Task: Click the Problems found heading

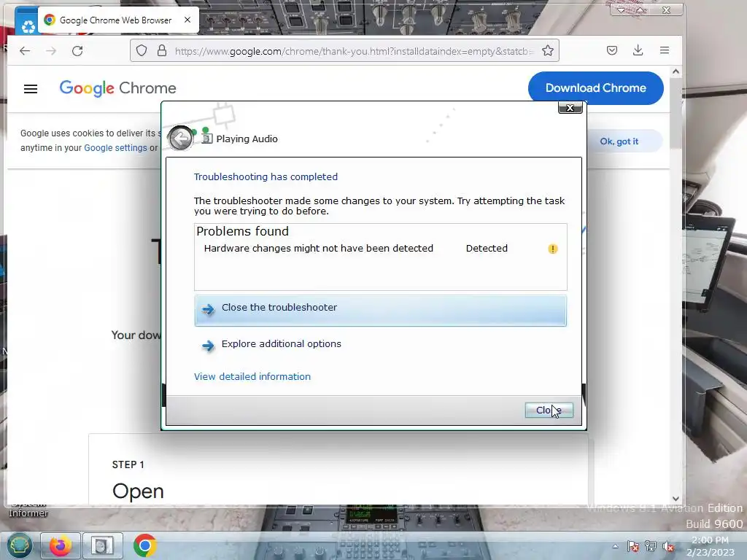Action: click(x=242, y=231)
